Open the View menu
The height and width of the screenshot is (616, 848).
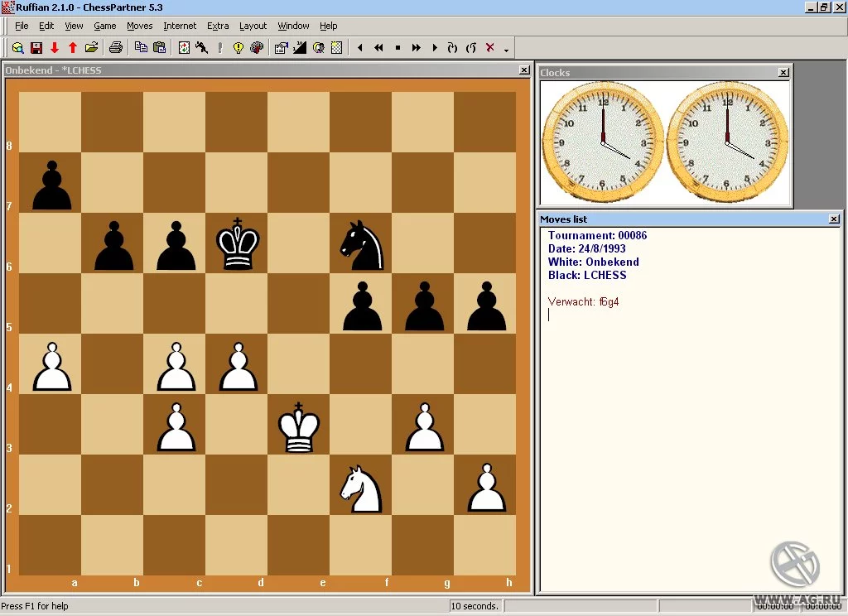[x=74, y=26]
